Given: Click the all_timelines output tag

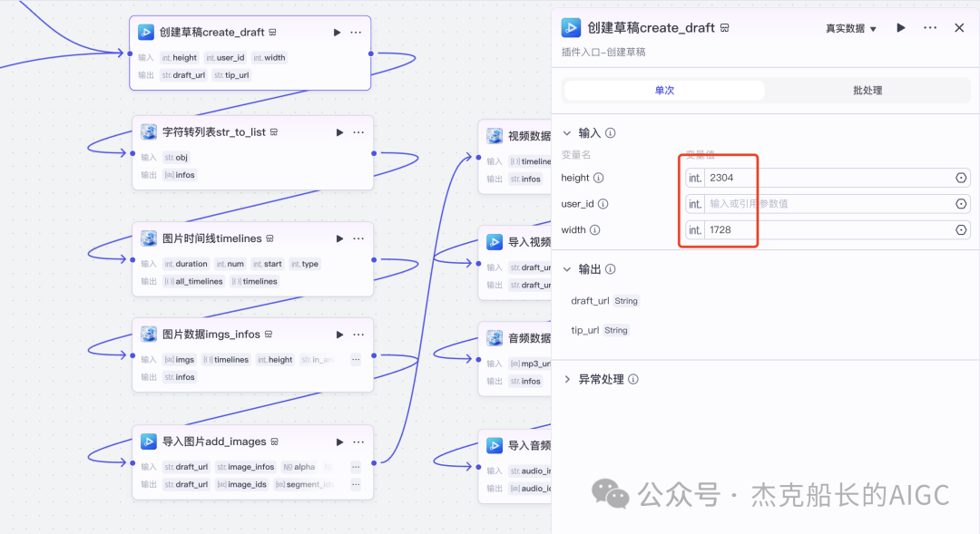Looking at the screenshot, I should [x=194, y=282].
